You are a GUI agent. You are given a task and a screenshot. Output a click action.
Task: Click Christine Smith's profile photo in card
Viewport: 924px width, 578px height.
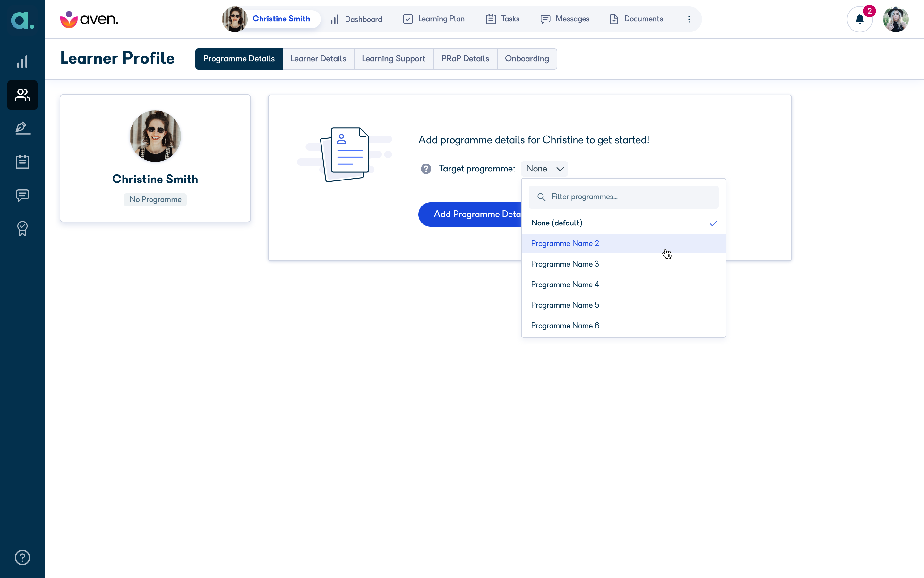[155, 136]
